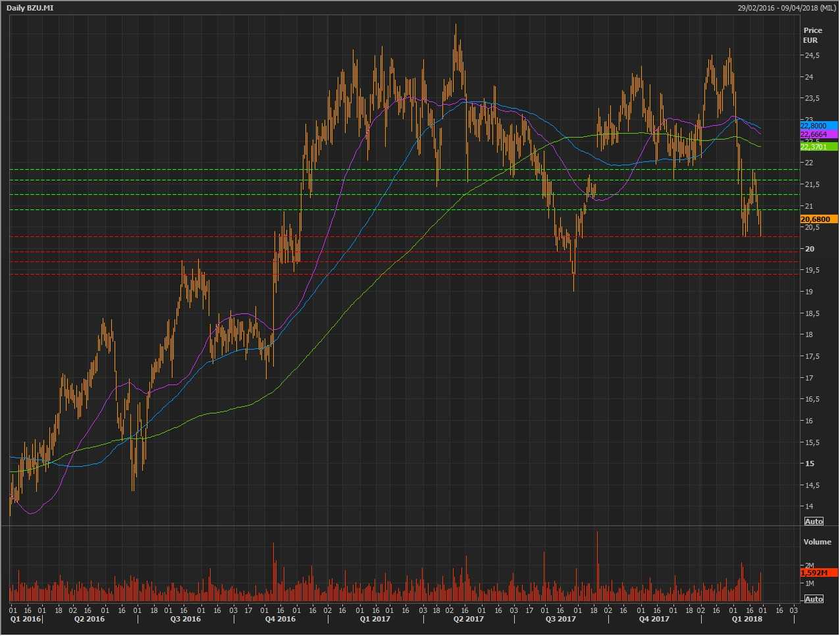The width and height of the screenshot is (840, 636).
Task: Select the Q2 2017 quarter label
Action: [469, 619]
